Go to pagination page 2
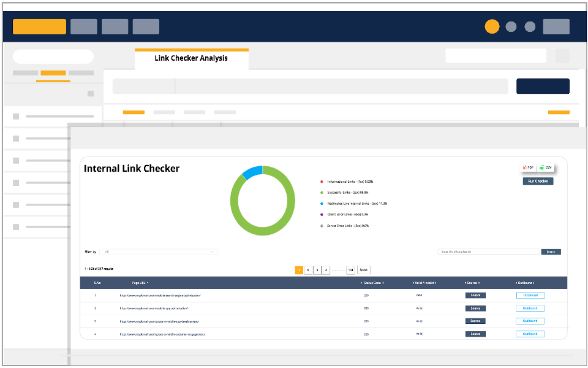 click(x=308, y=270)
